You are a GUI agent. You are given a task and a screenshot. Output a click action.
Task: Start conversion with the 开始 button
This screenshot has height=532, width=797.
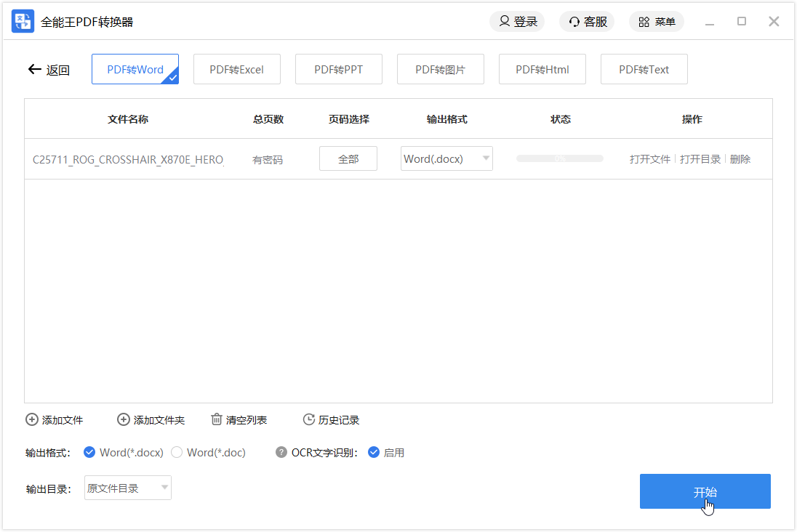pos(705,491)
